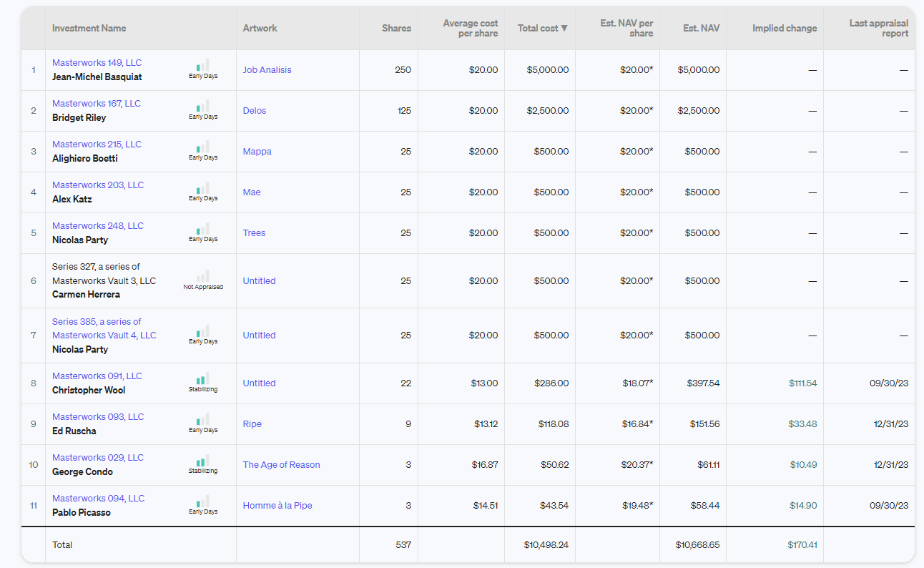Sort by Average cost per share header
924x568 pixels.
click(471, 29)
